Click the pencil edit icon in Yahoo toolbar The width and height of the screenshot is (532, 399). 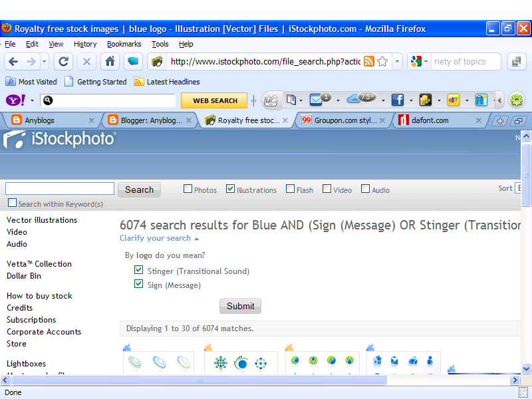(x=271, y=100)
